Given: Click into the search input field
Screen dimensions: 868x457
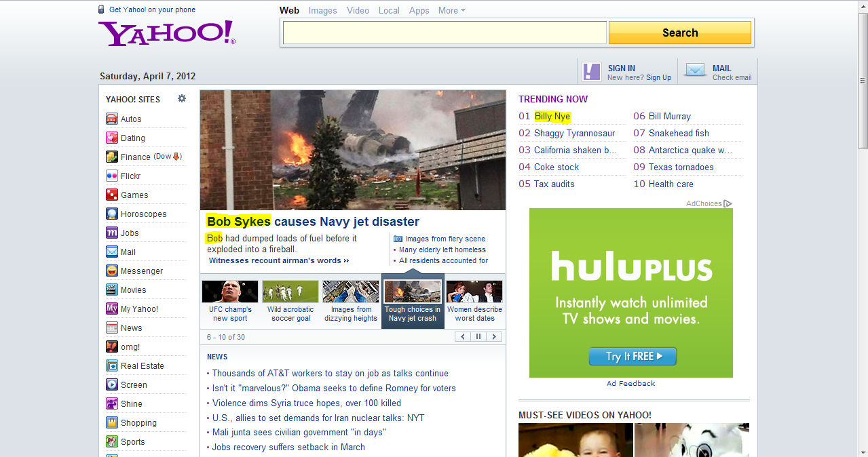Looking at the screenshot, I should (x=445, y=33).
